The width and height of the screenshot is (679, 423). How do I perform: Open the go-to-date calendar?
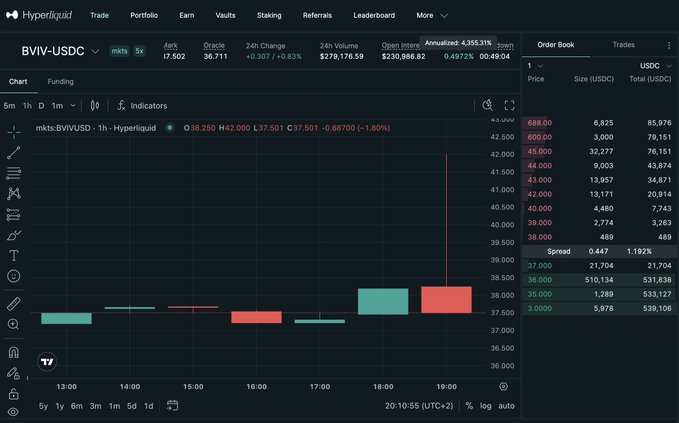(x=172, y=406)
